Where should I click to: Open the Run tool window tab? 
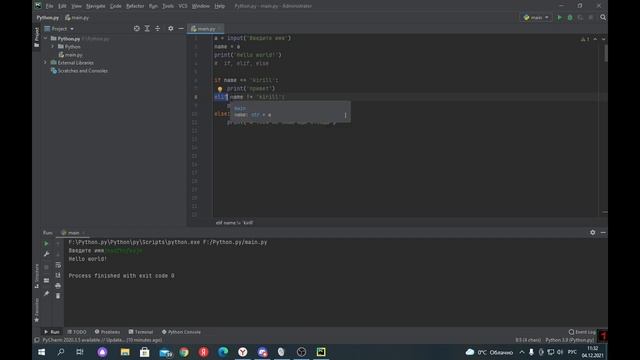[x=52, y=332]
